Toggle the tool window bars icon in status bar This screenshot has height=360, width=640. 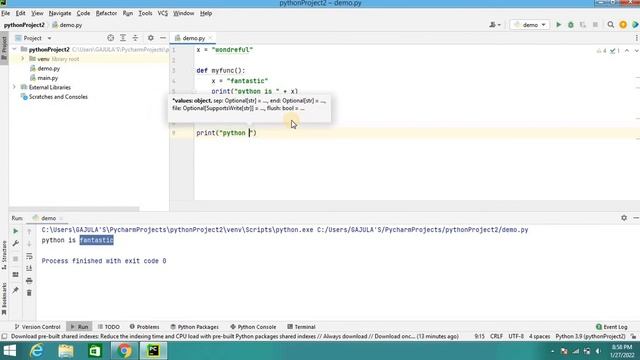coord(4,337)
